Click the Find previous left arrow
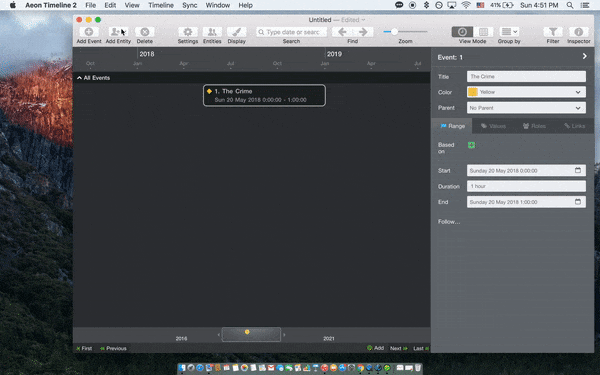 (x=342, y=32)
